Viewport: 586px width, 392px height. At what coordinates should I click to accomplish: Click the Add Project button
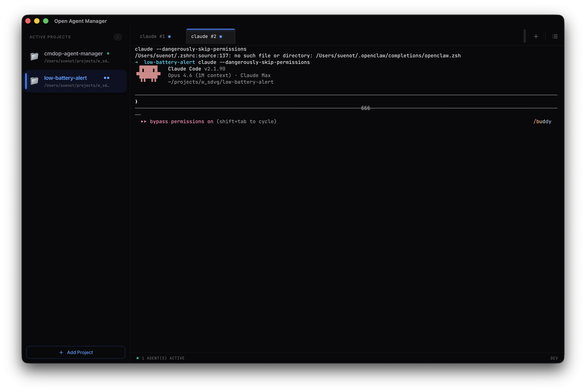(x=76, y=352)
